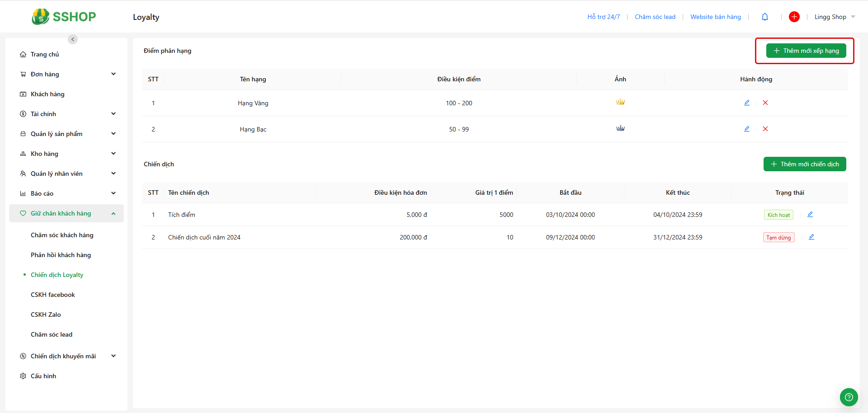
Task: Go to Trang chủ in sidebar
Action: (45, 54)
